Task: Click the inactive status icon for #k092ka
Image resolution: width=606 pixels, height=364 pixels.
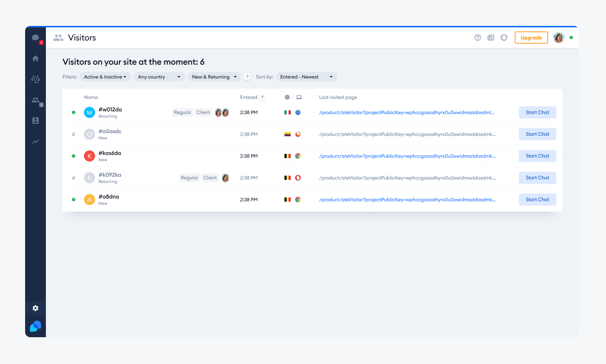Action: click(74, 178)
